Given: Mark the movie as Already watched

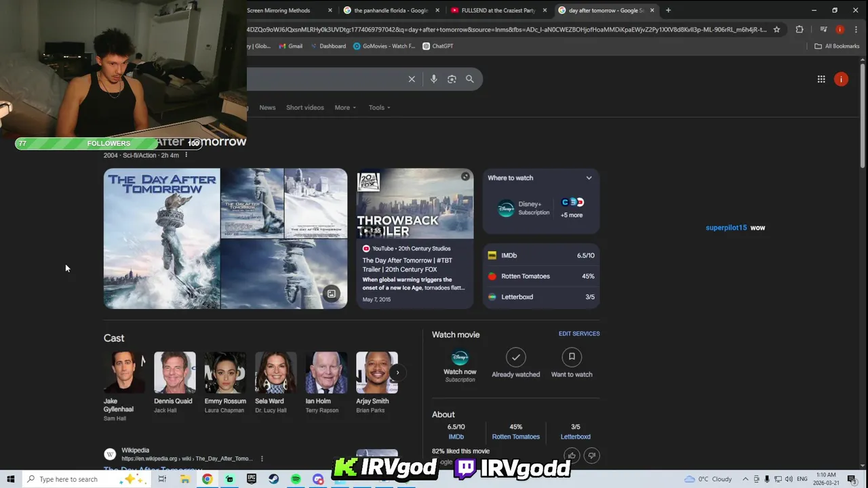Looking at the screenshot, I should pos(516,363).
